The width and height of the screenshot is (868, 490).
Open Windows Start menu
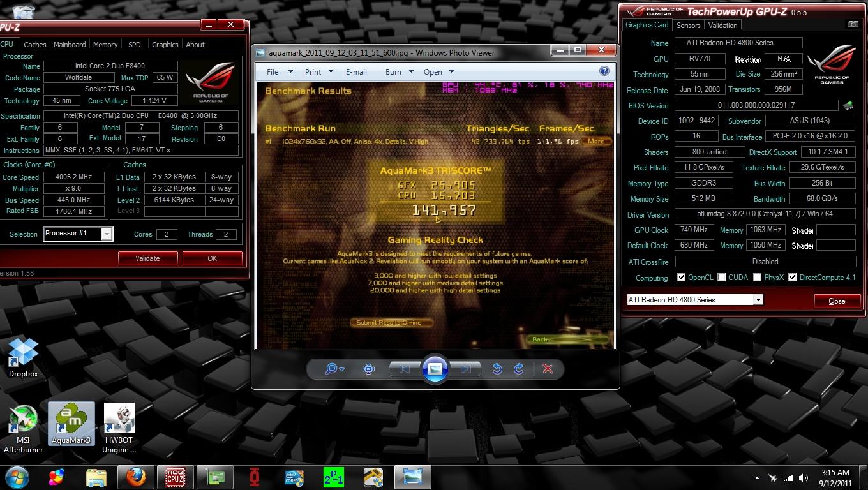point(17,477)
